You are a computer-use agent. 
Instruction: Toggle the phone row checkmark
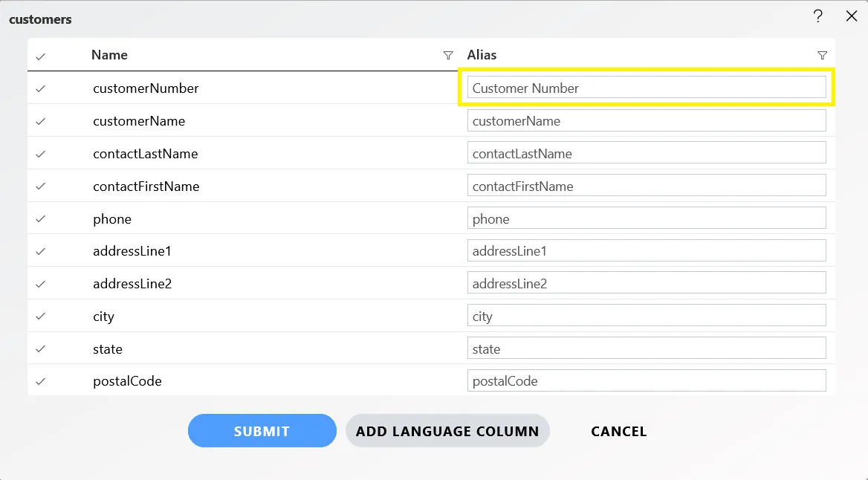tap(40, 218)
